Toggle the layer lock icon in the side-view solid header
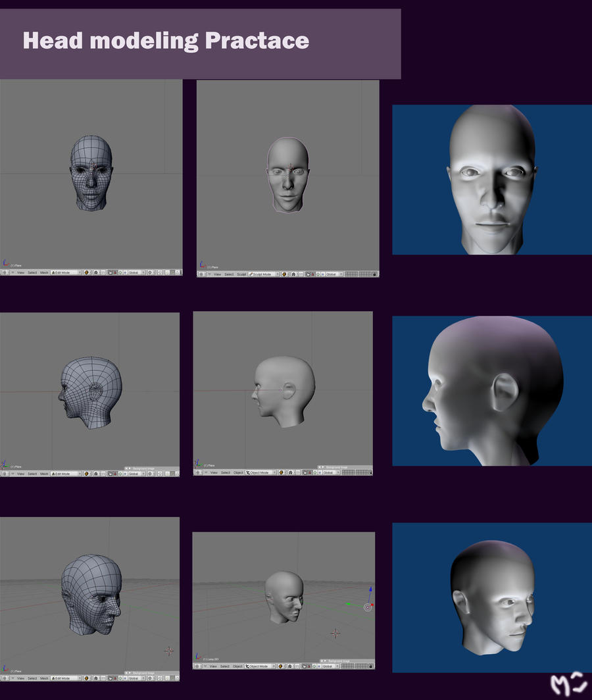 [371, 472]
